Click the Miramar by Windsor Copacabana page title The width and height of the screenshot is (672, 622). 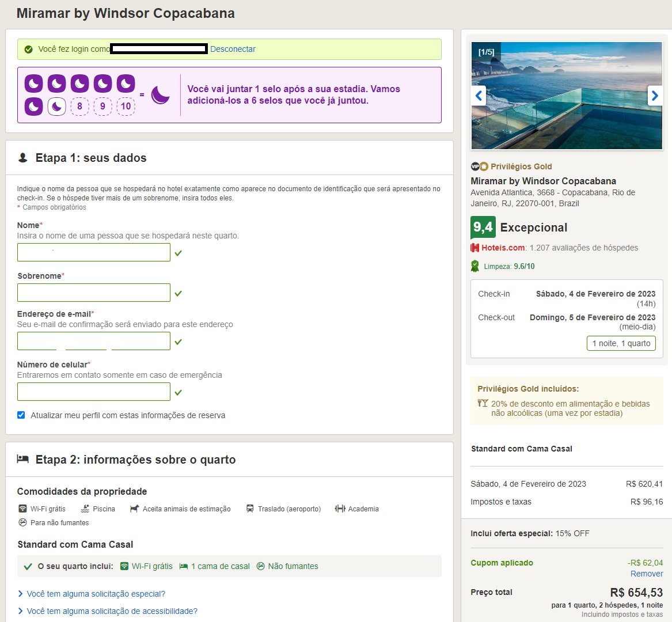126,13
